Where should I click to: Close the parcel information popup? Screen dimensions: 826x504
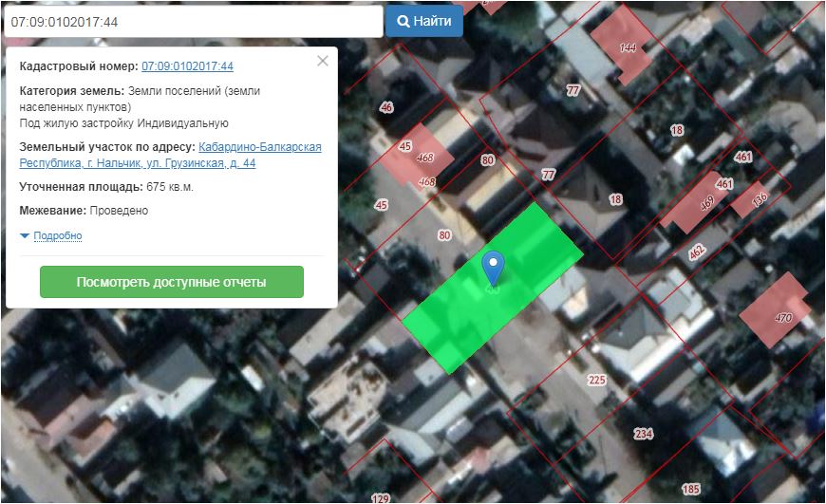pos(323,61)
